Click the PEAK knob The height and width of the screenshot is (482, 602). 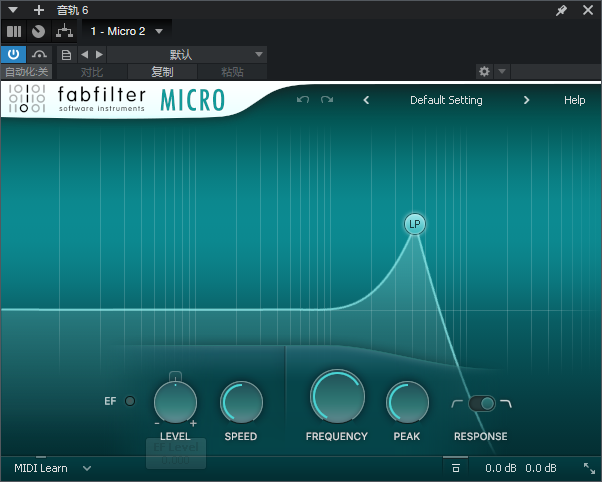407,402
